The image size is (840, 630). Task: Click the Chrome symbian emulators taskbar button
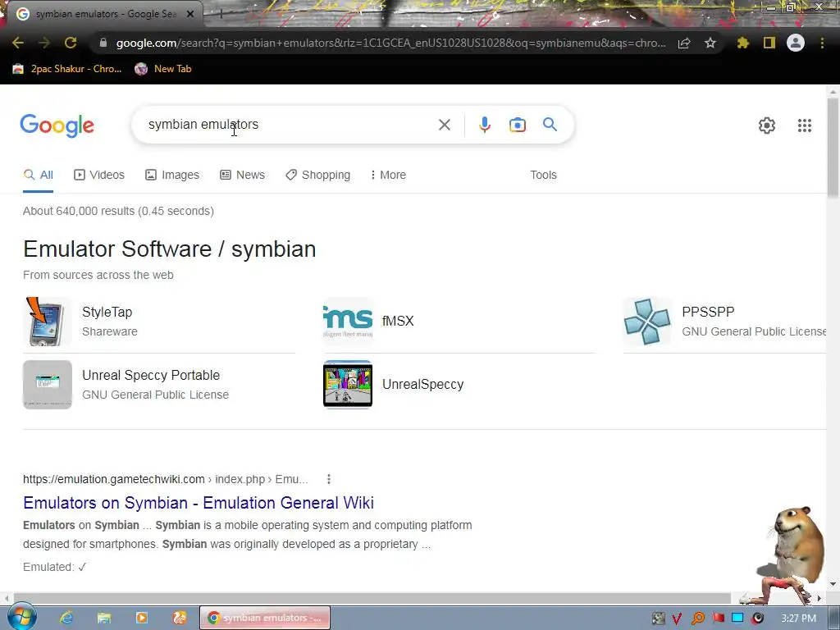265,618
